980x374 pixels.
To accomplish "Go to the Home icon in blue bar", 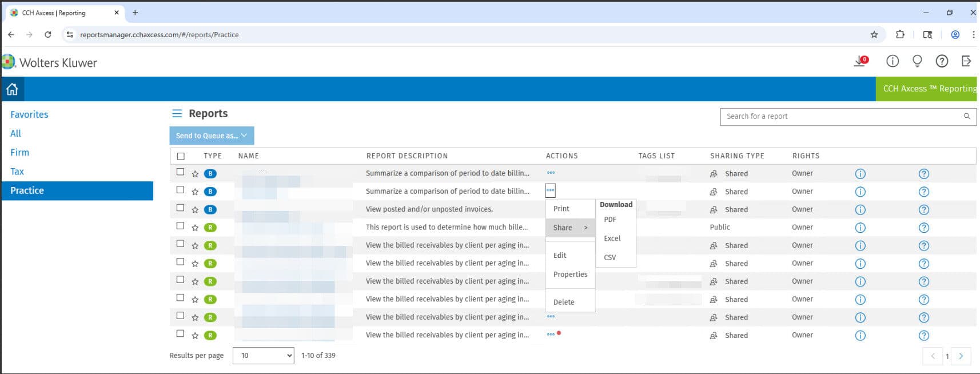I will (12, 89).
